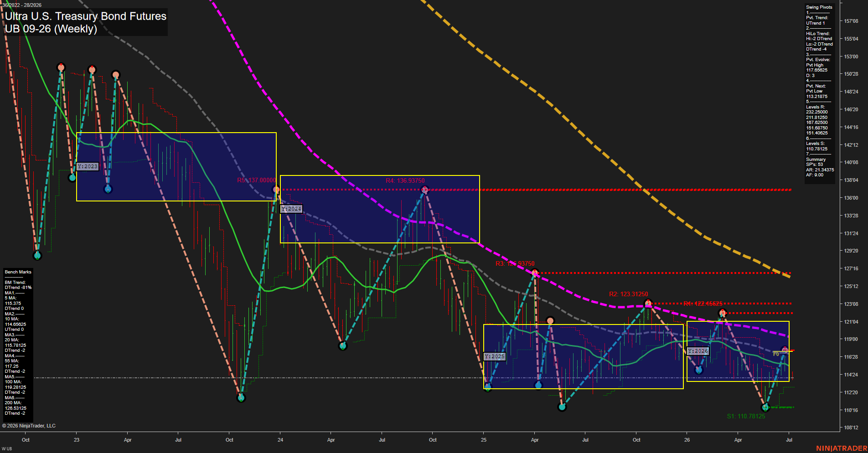Click the 167.62500 resistance level
This screenshot has height=453, width=868.
tap(817, 123)
